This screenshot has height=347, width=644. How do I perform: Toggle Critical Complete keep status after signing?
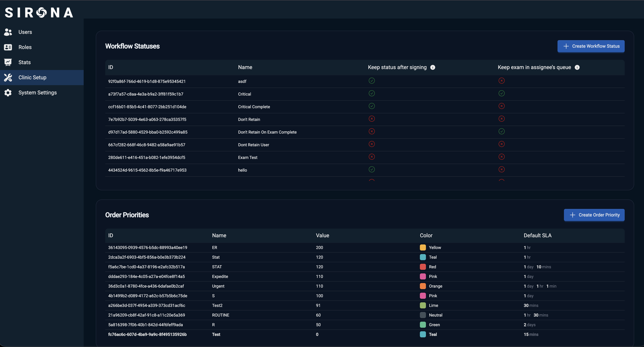372,106
